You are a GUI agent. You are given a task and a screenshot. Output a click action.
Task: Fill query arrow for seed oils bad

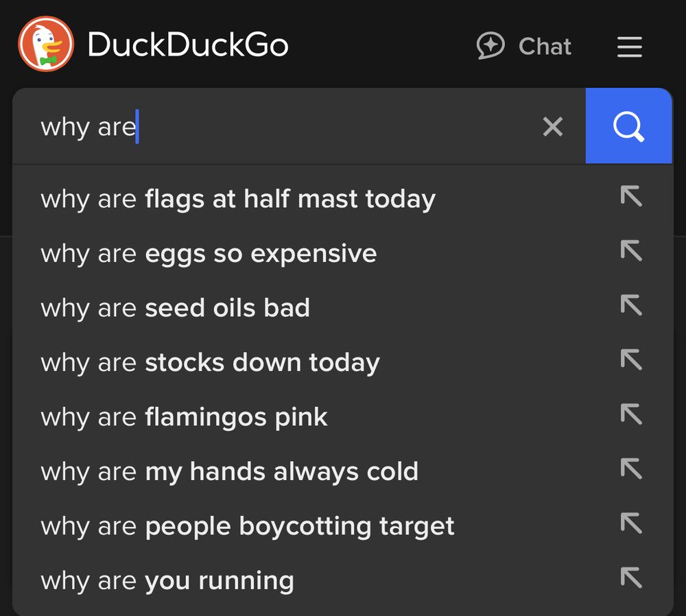pyautogui.click(x=631, y=305)
